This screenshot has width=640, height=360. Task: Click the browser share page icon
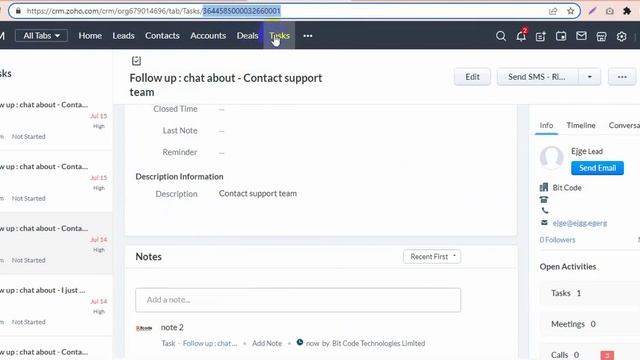(553, 11)
